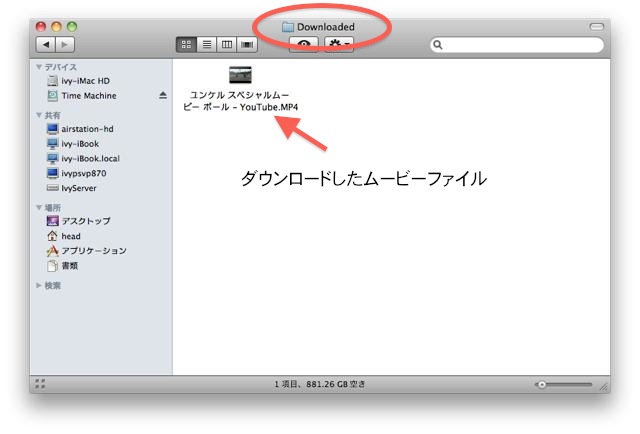This screenshot has height=434, width=640.
Task: Open the アプリケーション folder in sidebar
Action: (x=93, y=251)
